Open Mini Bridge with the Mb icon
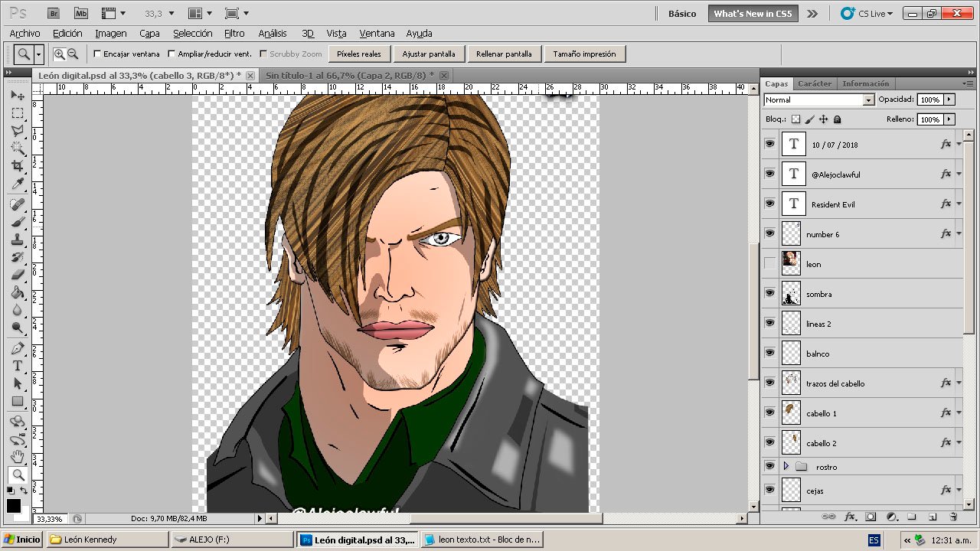Screen dimensions: 980x551 [80, 14]
